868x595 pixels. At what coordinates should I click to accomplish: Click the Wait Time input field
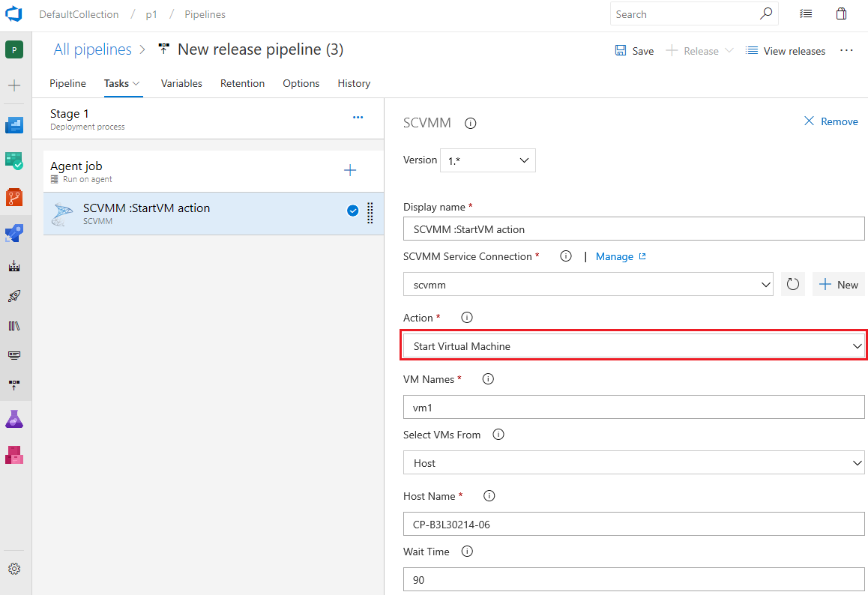pos(634,579)
